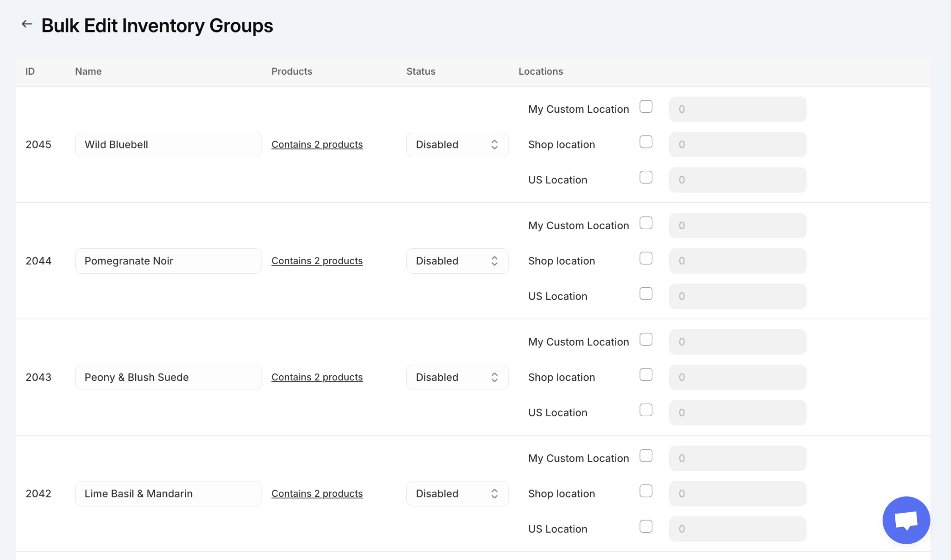Click Peony & Blush Suede My Custom Location quantity
The width and height of the screenshot is (951, 560).
click(x=738, y=342)
